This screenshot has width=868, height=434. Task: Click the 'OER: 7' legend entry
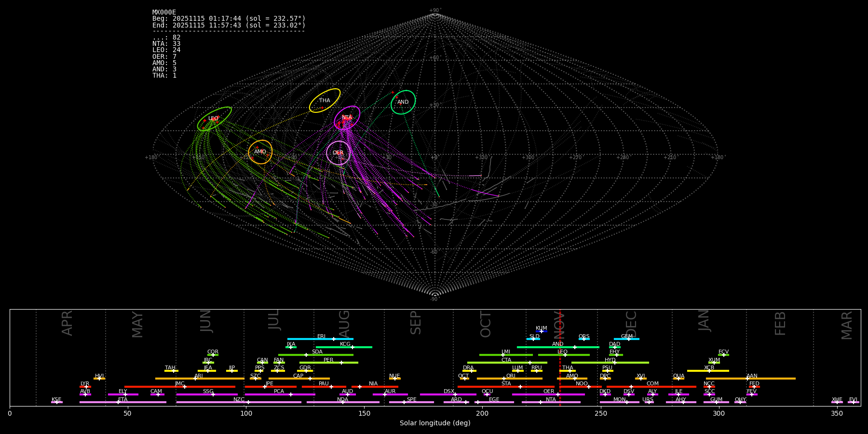[x=164, y=57]
